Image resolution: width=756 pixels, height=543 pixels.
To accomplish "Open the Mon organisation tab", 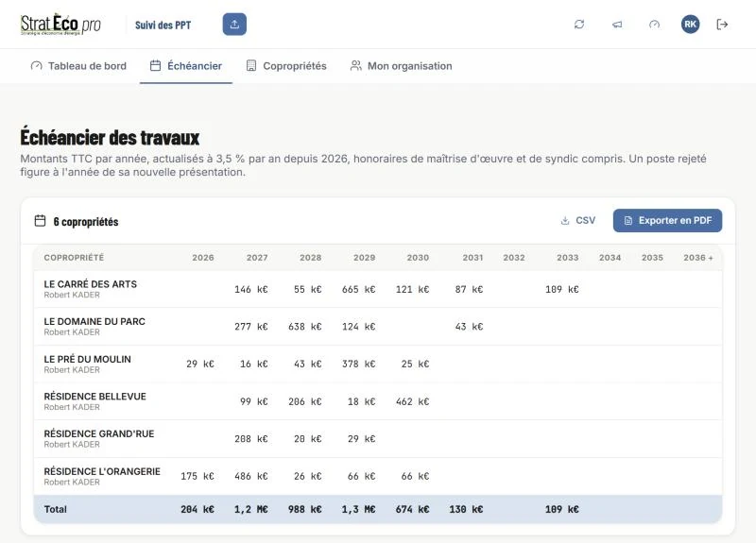I will point(401,66).
